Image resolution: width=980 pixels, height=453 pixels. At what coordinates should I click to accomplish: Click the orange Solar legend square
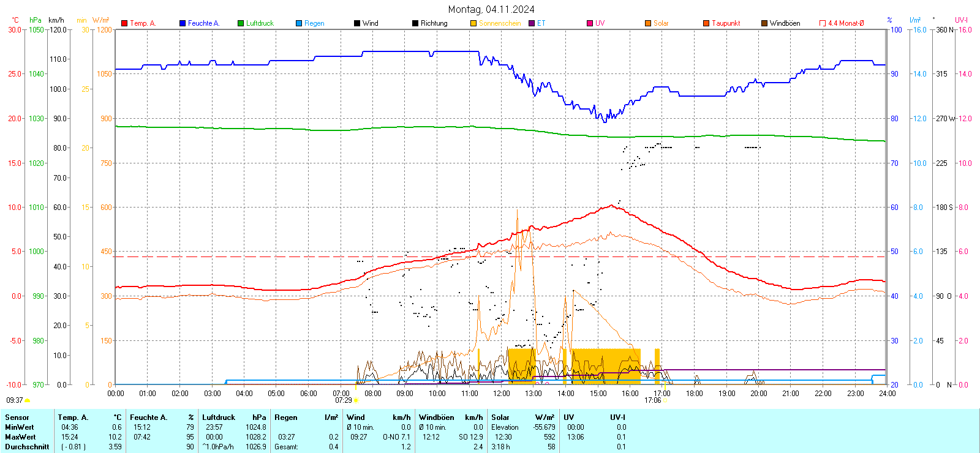(x=648, y=23)
